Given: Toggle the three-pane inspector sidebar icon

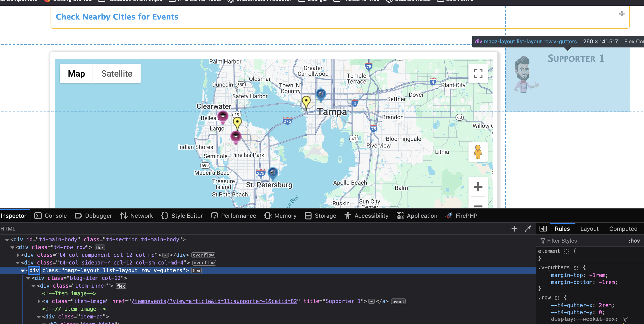Looking at the screenshot, I should click(x=543, y=228).
